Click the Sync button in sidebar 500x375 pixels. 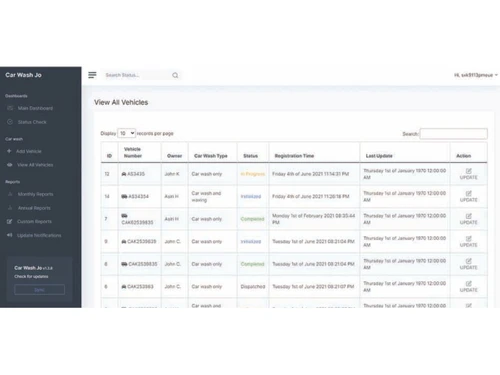[x=39, y=290]
